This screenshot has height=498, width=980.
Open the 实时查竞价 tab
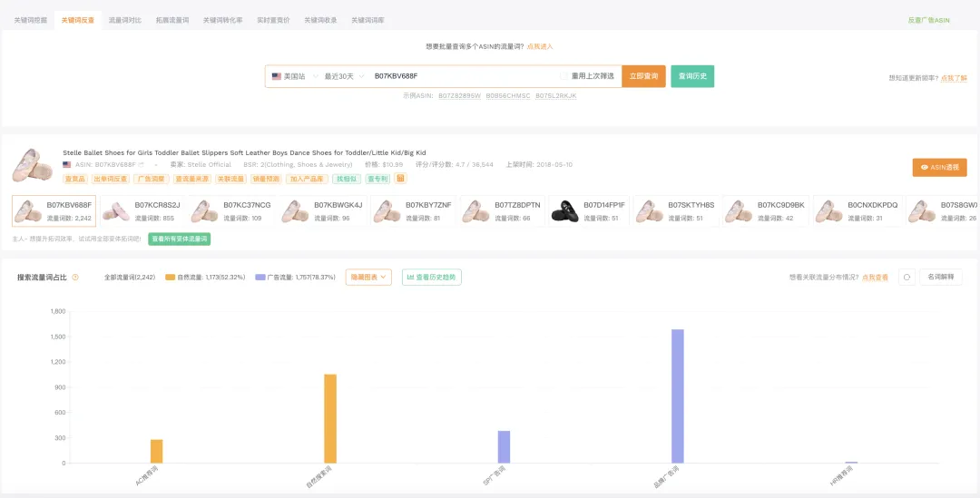(x=273, y=20)
